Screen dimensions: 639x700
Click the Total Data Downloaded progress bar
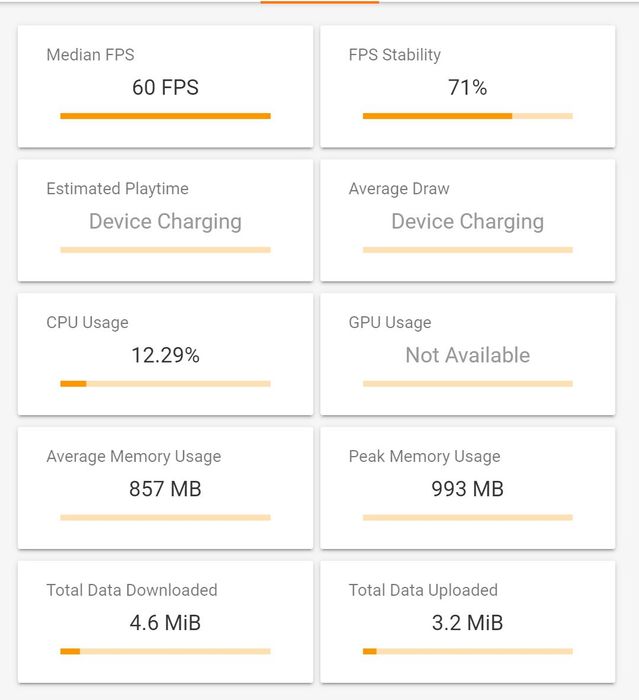coord(165,652)
